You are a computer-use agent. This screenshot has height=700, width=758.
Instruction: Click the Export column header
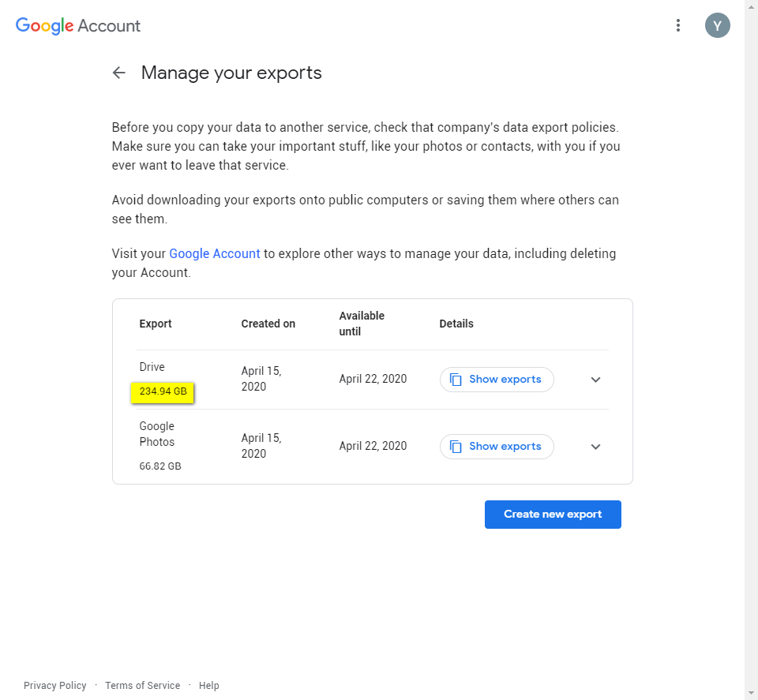pos(156,324)
